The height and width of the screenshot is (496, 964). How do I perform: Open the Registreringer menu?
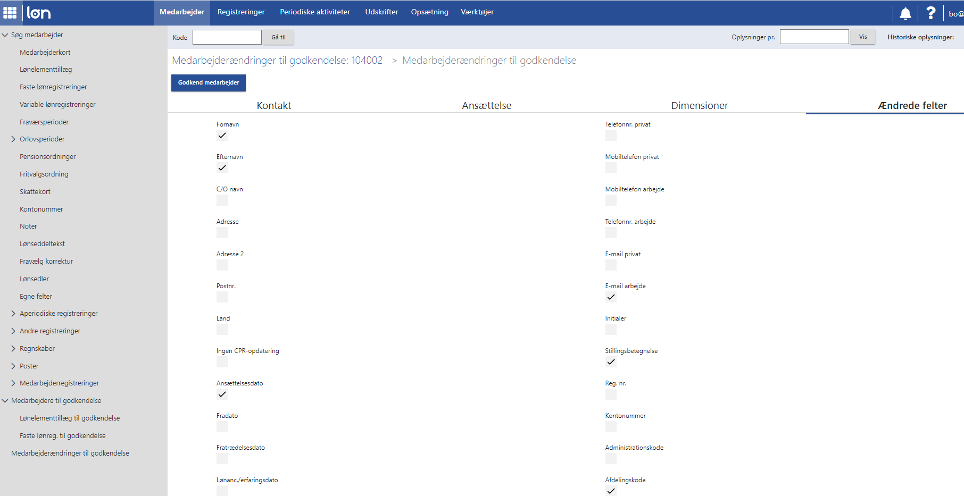239,12
